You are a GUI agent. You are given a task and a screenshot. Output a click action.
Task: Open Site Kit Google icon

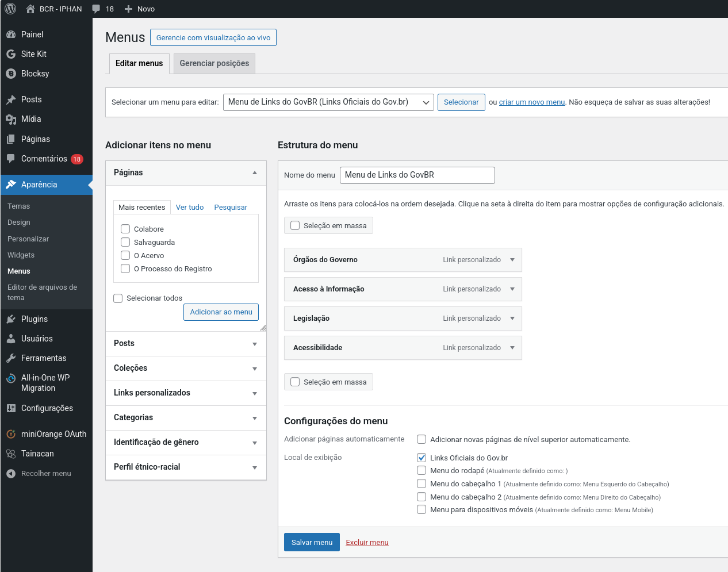(x=11, y=54)
